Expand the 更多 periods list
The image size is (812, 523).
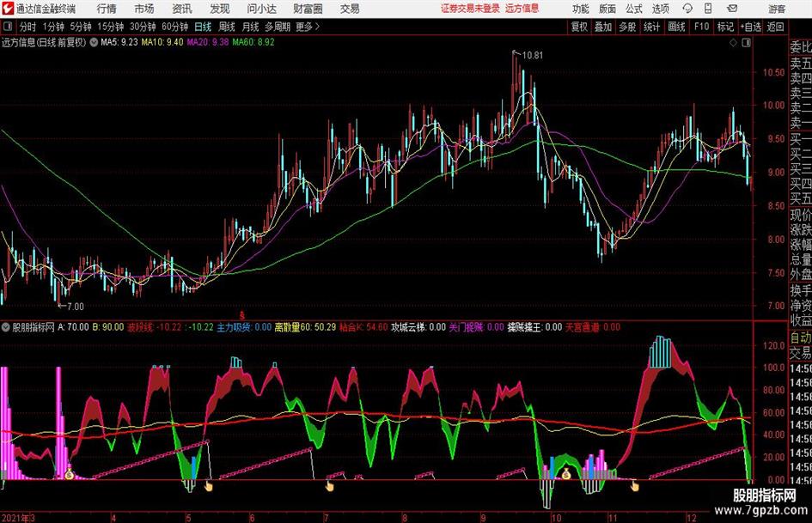tap(308, 27)
